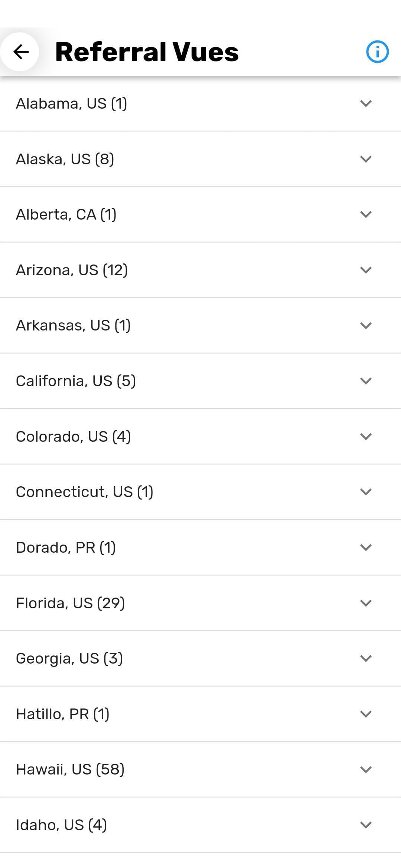This screenshot has width=401, height=868.
Task: Expand the Colorado, US chevron
Action: point(366,437)
